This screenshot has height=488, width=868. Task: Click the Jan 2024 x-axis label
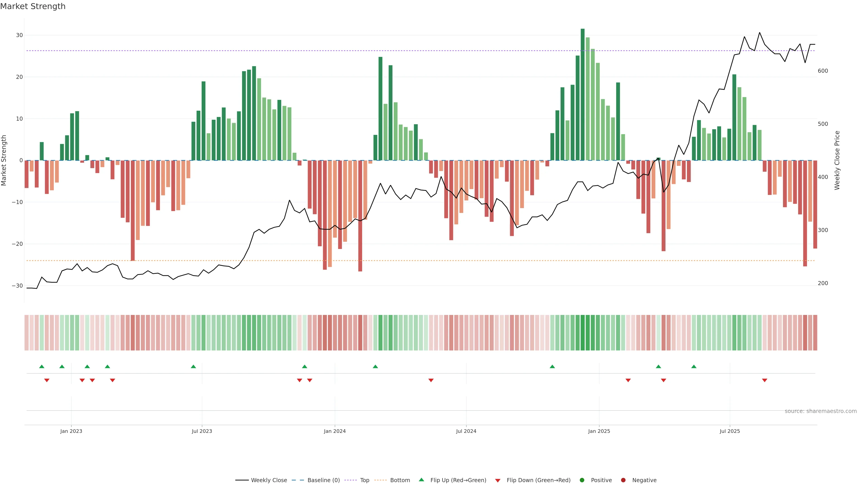click(x=335, y=431)
